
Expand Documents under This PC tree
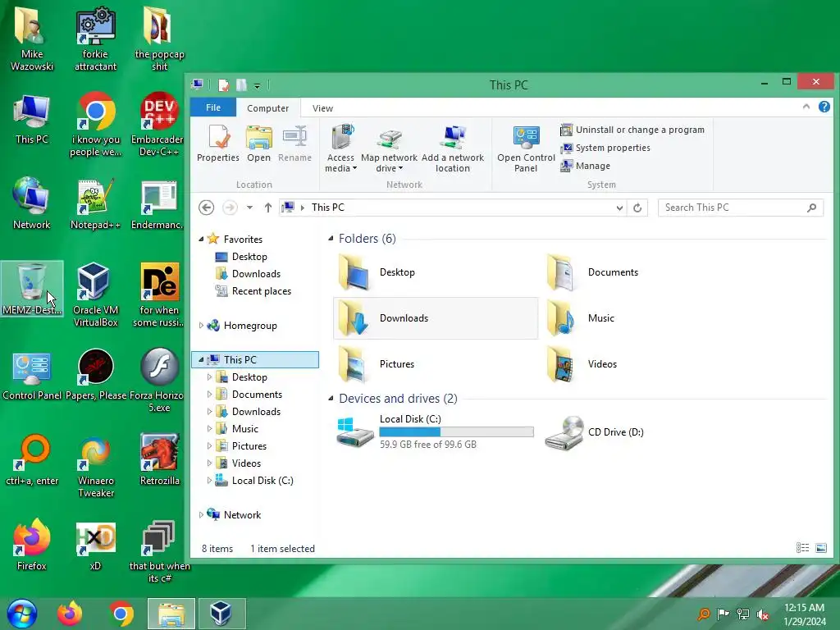click(x=209, y=395)
